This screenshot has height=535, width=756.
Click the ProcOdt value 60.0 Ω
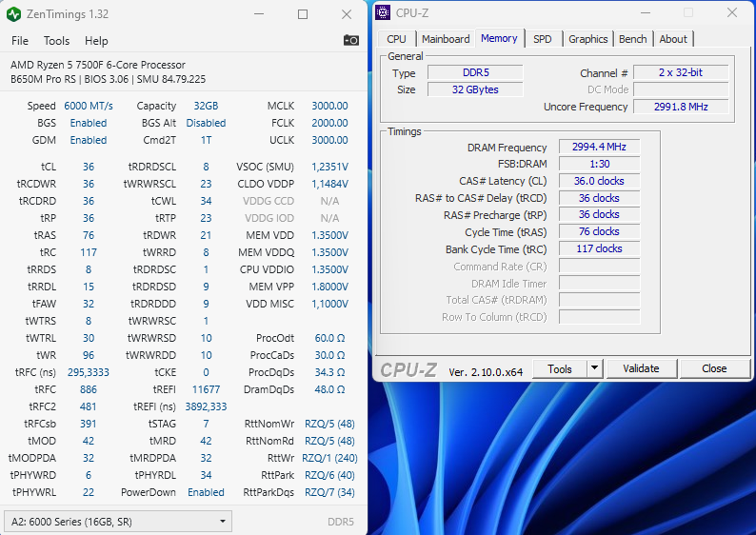(329, 338)
